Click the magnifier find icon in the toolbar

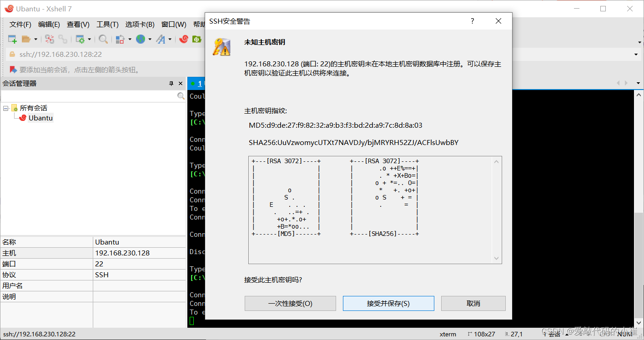pyautogui.click(x=103, y=40)
